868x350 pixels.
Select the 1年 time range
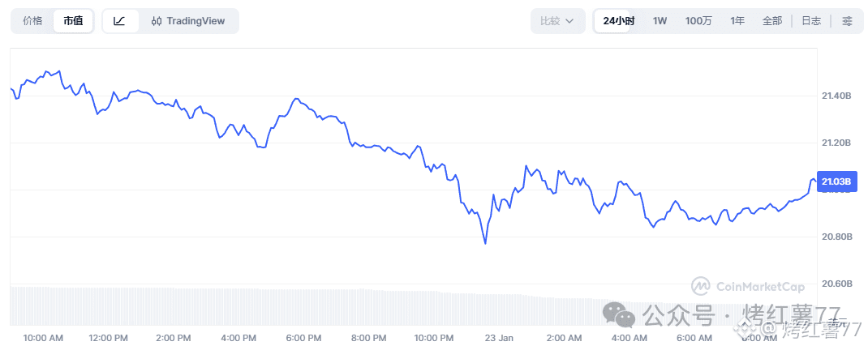pyautogui.click(x=737, y=21)
